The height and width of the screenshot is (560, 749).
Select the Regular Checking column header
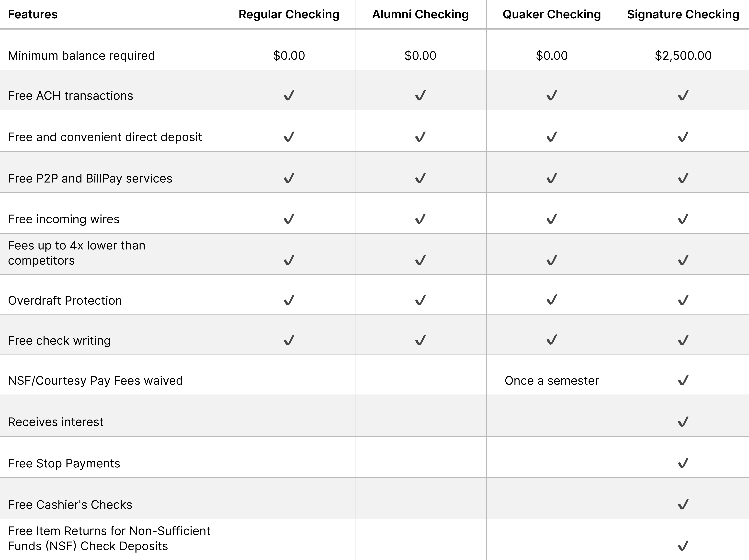coord(289,15)
